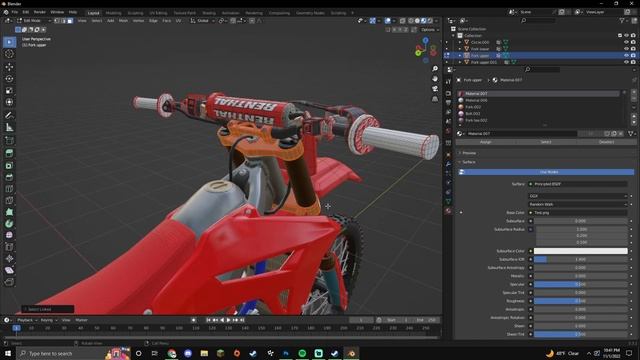Select the Knife tool
The image size is (640, 360).
(x=9, y=200)
